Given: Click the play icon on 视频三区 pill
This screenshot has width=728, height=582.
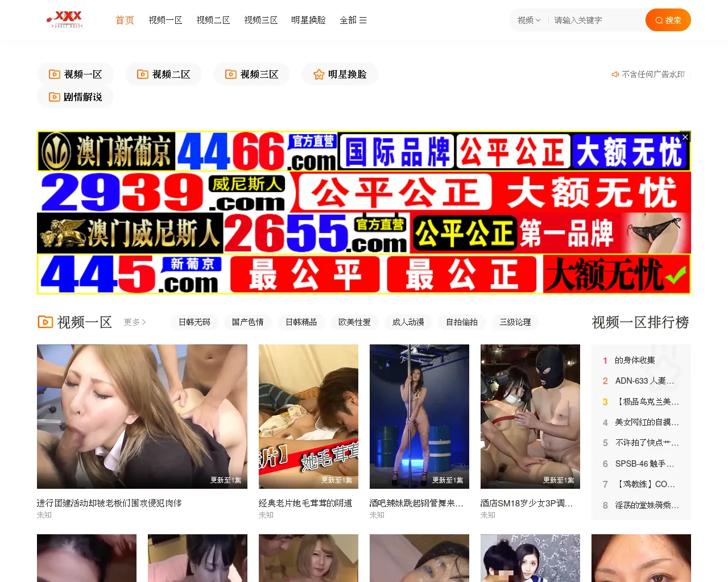Looking at the screenshot, I should [x=231, y=74].
